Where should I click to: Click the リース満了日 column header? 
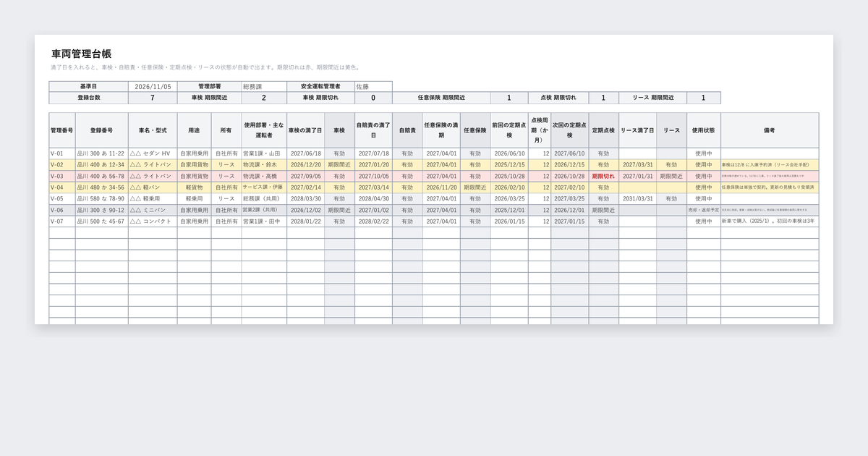[638, 130]
